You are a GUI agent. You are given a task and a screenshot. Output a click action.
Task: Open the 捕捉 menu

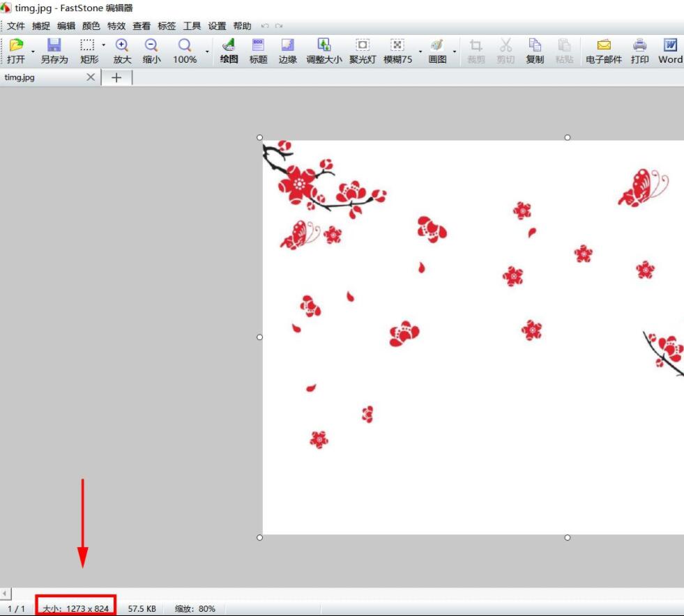coord(41,26)
